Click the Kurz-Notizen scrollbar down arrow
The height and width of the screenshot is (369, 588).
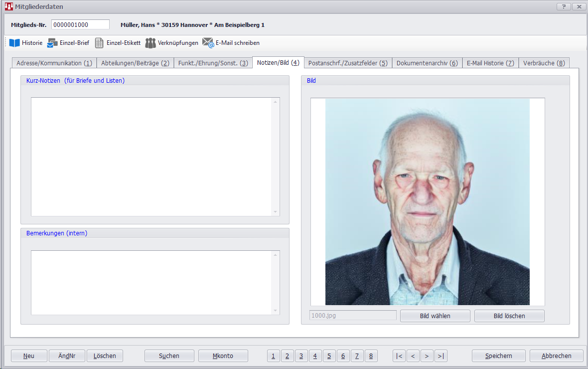(x=275, y=212)
